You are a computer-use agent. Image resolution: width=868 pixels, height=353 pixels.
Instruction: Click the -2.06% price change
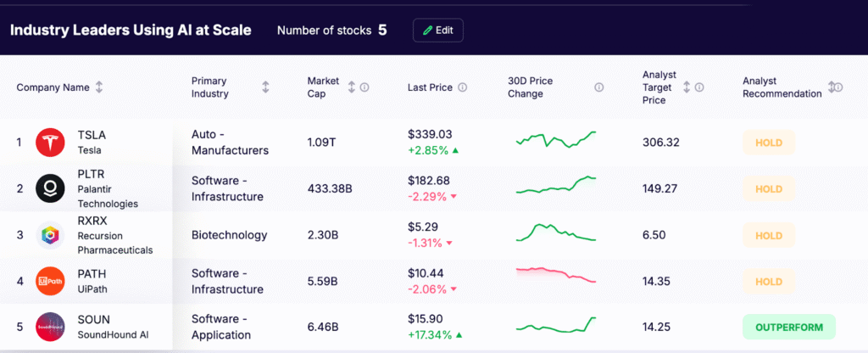pos(431,289)
